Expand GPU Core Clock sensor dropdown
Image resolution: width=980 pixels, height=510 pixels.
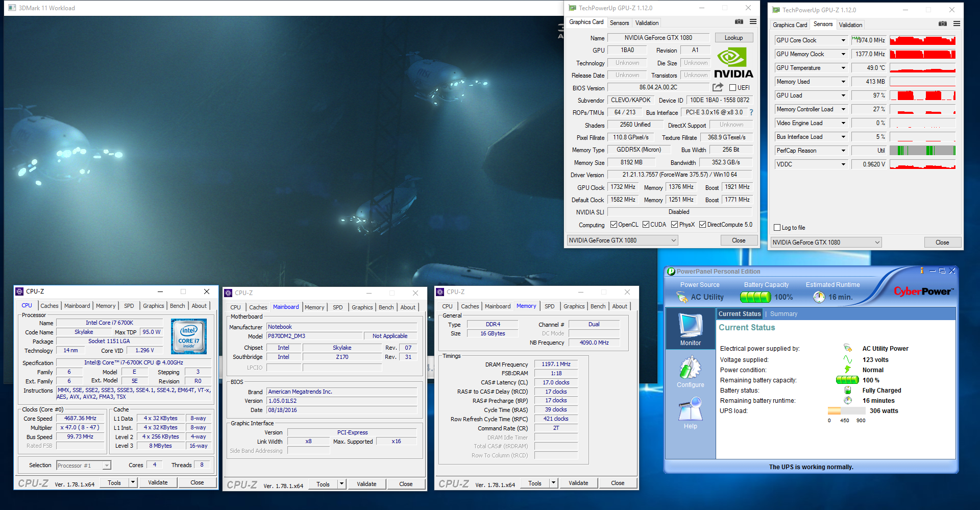click(x=843, y=40)
